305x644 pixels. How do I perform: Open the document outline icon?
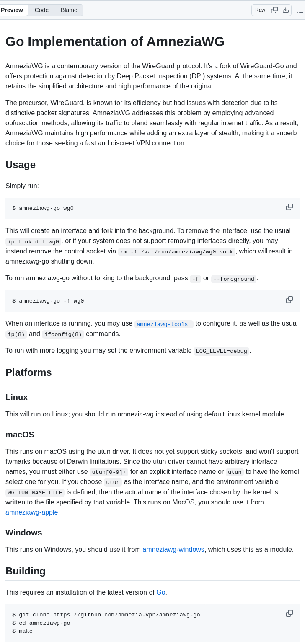point(300,10)
